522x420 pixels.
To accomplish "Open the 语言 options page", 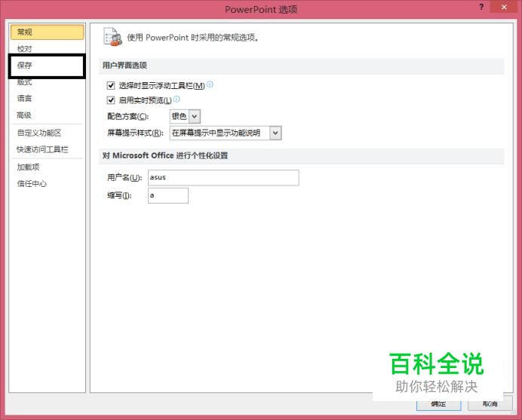I will pos(48,99).
